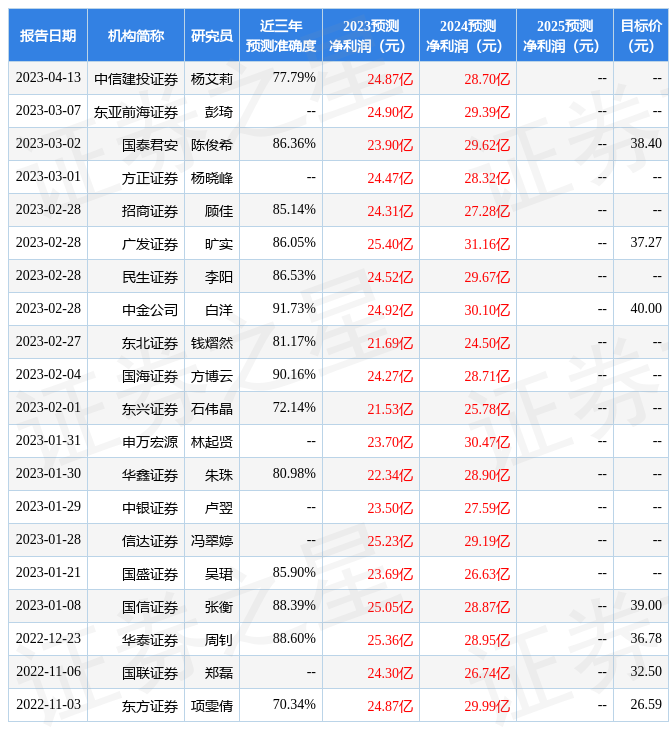
Task: Click the 2025预测净利润 column header
Action: point(565,35)
